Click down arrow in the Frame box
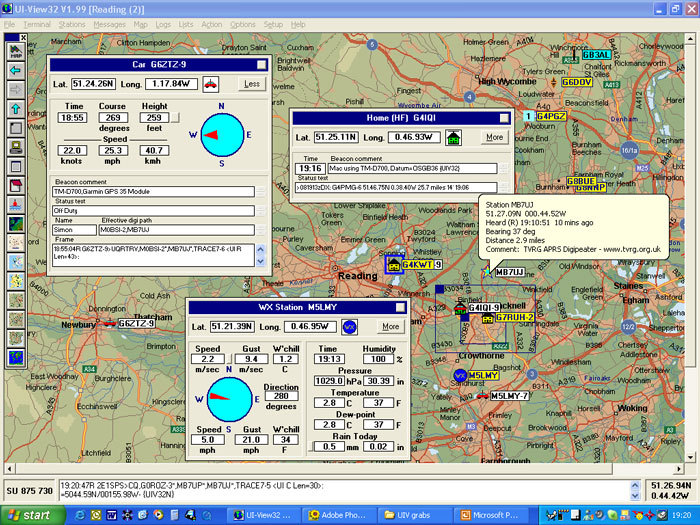 pos(261,262)
